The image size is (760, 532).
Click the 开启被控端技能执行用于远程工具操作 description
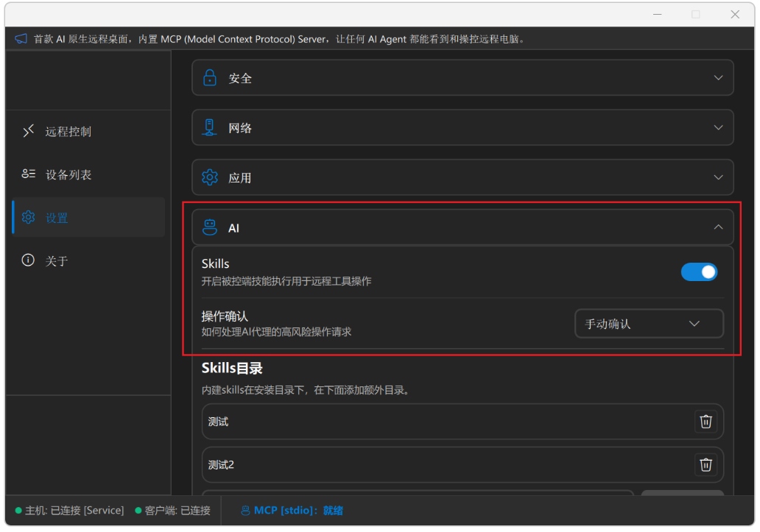pos(286,281)
